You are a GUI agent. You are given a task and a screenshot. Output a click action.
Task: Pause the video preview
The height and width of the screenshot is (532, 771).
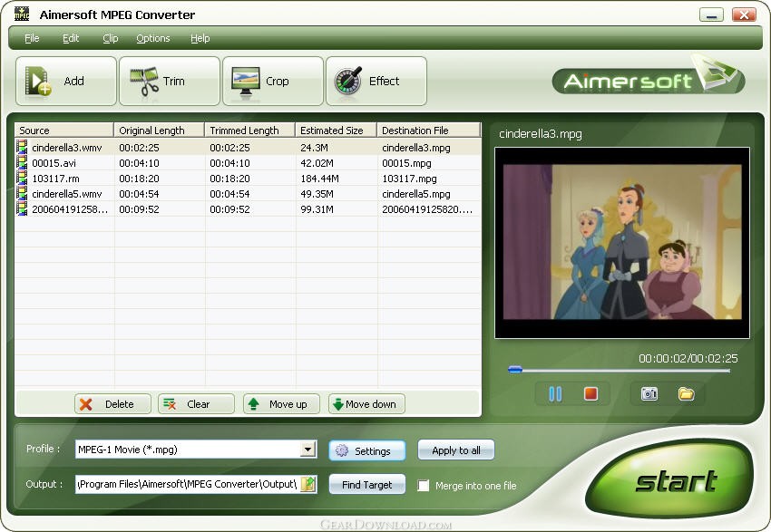(x=555, y=394)
